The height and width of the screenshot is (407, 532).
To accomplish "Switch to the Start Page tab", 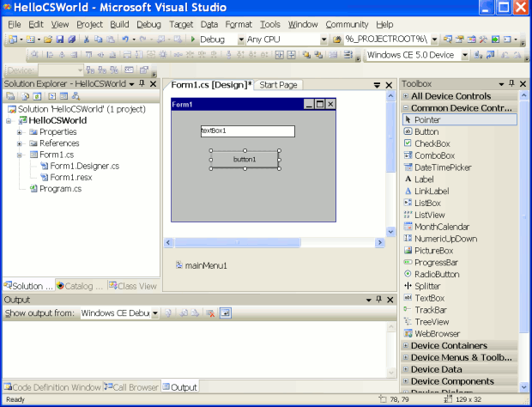I will click(x=278, y=85).
